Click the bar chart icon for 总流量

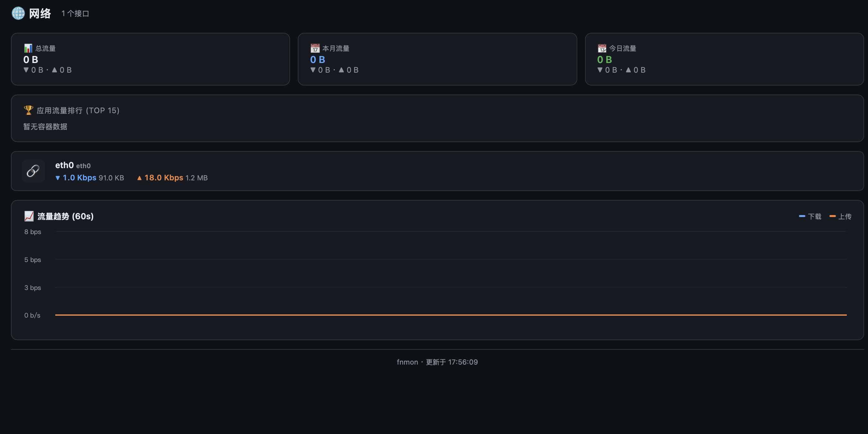point(28,48)
